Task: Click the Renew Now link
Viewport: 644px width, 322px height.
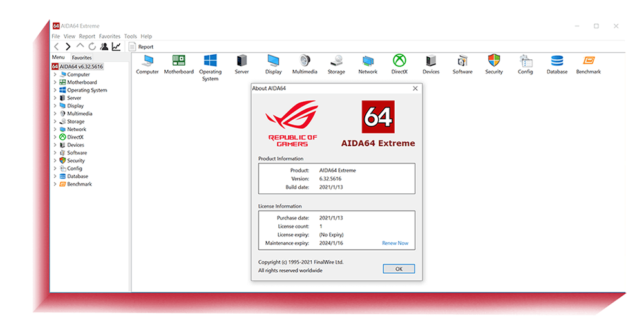Action: coord(395,243)
